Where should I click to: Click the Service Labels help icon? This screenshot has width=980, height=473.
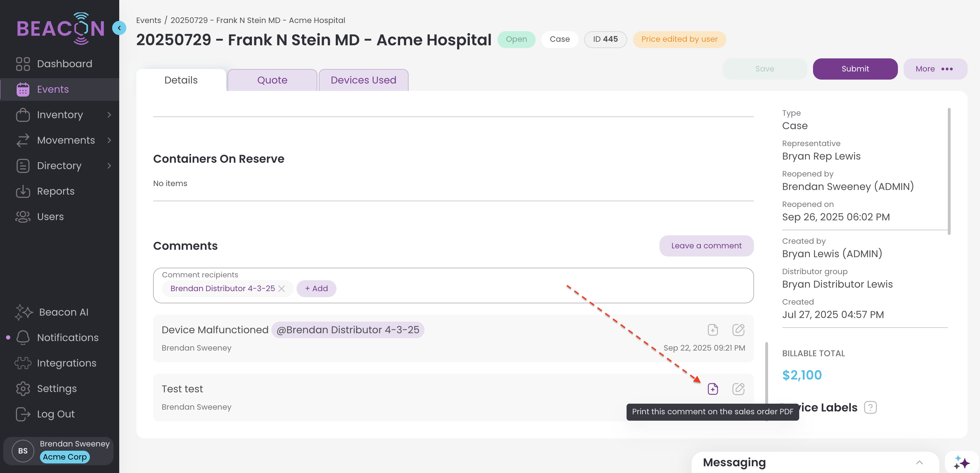tap(870, 407)
